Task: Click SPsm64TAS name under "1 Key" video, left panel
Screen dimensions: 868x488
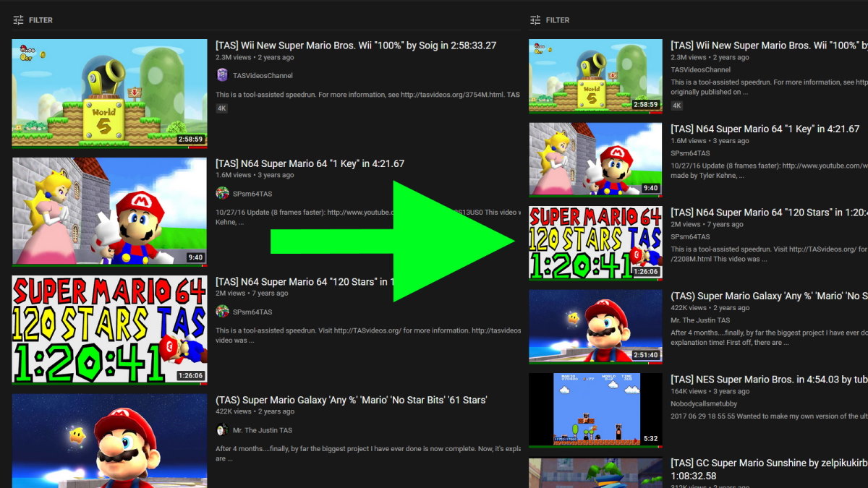Action: 252,193
